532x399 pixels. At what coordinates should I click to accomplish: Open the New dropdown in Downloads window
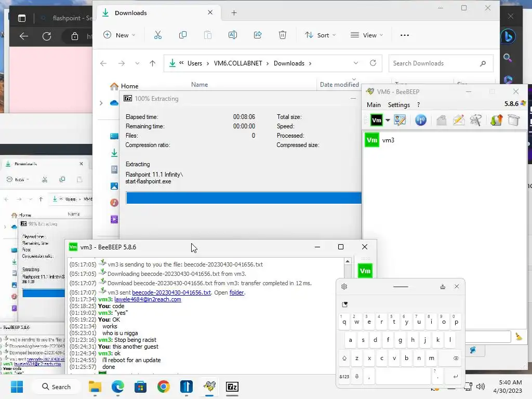119,35
